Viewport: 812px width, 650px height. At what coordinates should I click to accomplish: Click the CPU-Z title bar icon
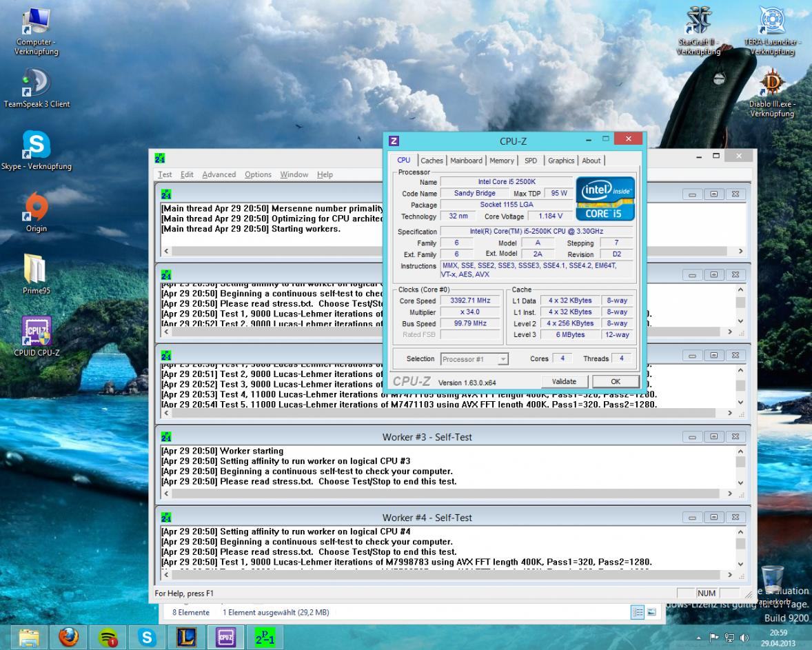coord(394,141)
